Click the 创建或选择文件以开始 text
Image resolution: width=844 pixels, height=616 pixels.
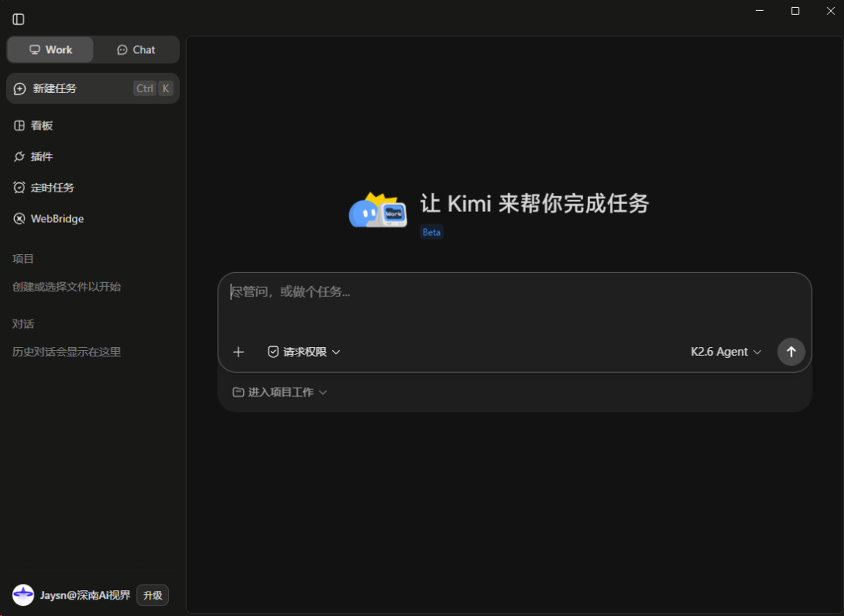point(66,286)
